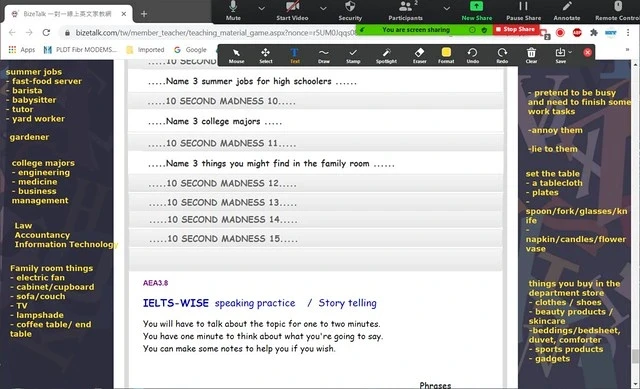Image resolution: width=640 pixels, height=389 pixels.
Task: Click 'fast-food server' annotation text
Action: [x=47, y=81]
